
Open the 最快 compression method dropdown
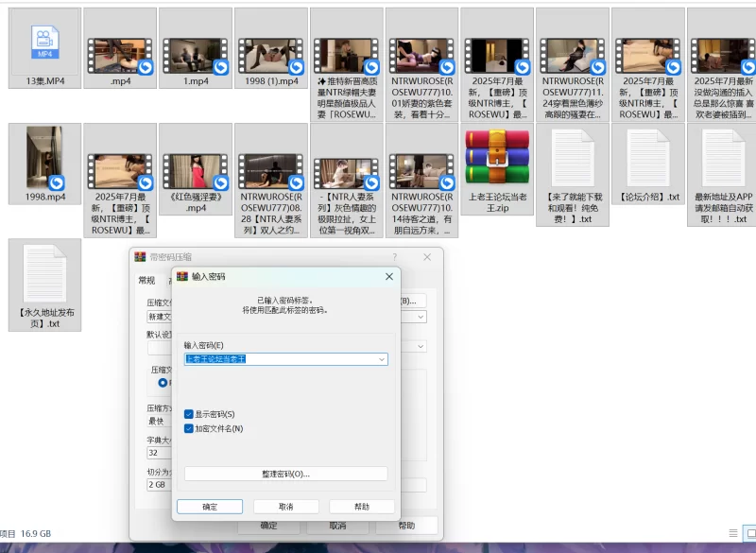coord(159,421)
